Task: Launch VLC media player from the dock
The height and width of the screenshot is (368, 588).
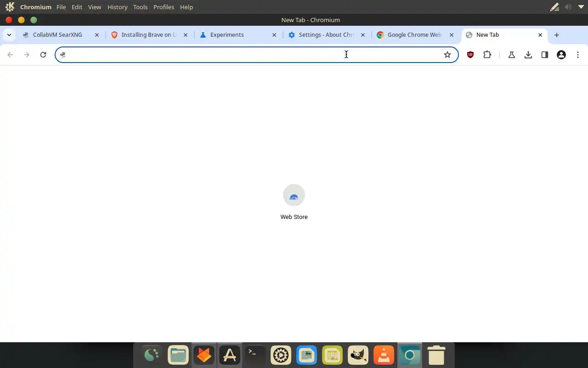Action: pyautogui.click(x=384, y=355)
